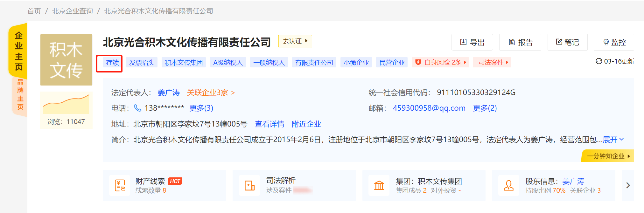Click the 积木文传集团 tag
Screen dimensions: 644x213
point(184,63)
